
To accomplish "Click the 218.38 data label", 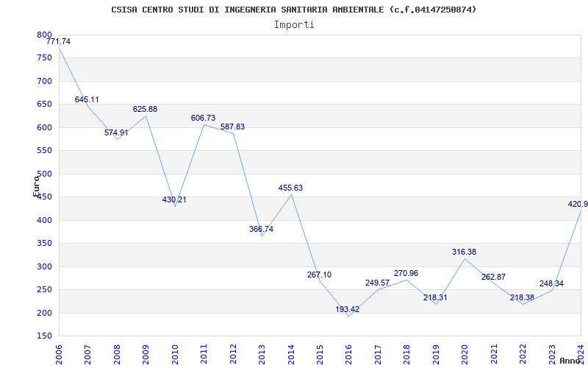I will (523, 298).
